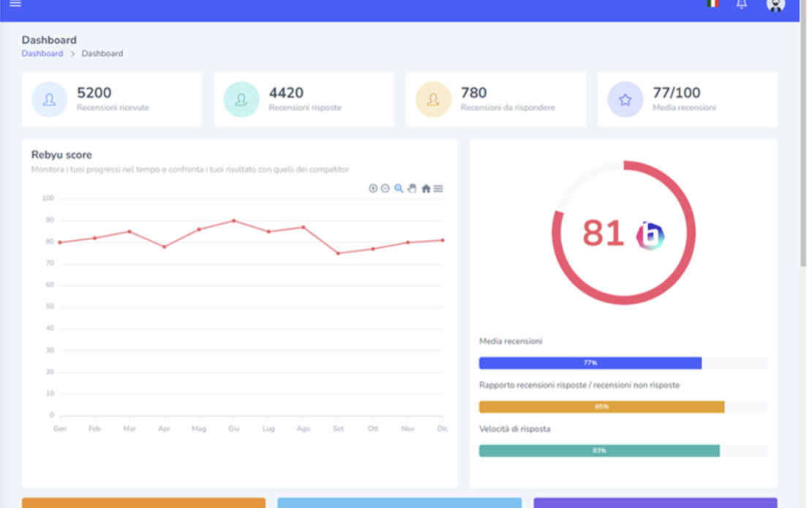Click the 81 score circular gauge
The height and width of the screenshot is (508, 812).
[623, 233]
